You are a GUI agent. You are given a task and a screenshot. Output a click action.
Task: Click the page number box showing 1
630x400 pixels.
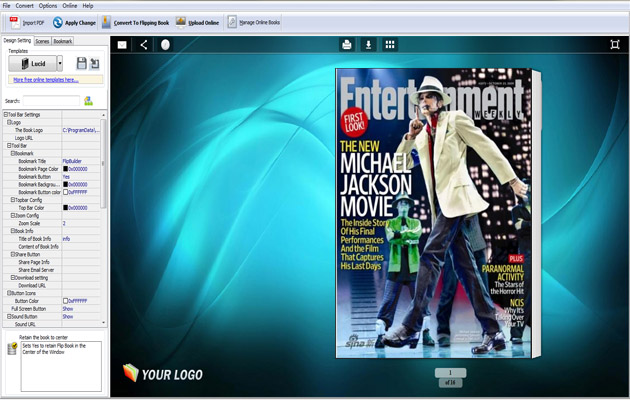[x=450, y=373]
